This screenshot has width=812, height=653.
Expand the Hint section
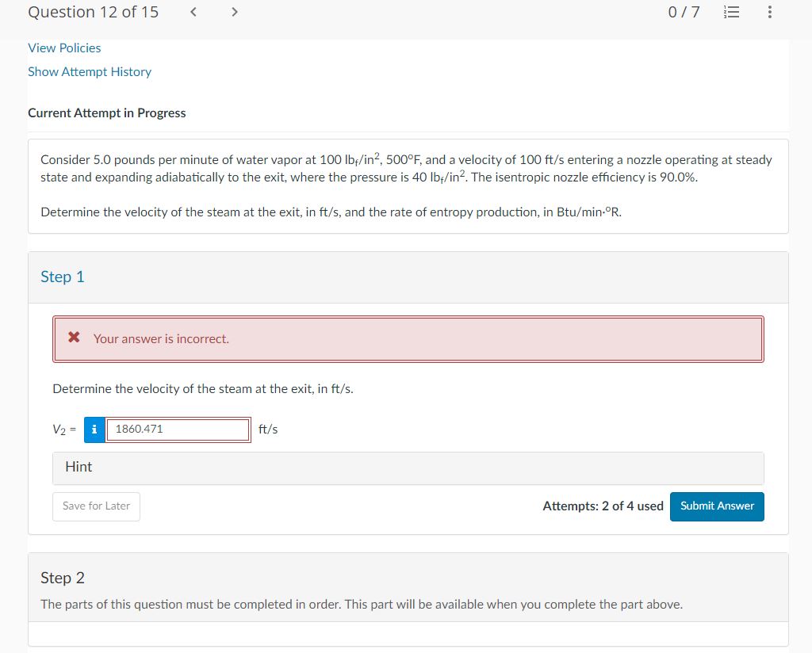[408, 468]
